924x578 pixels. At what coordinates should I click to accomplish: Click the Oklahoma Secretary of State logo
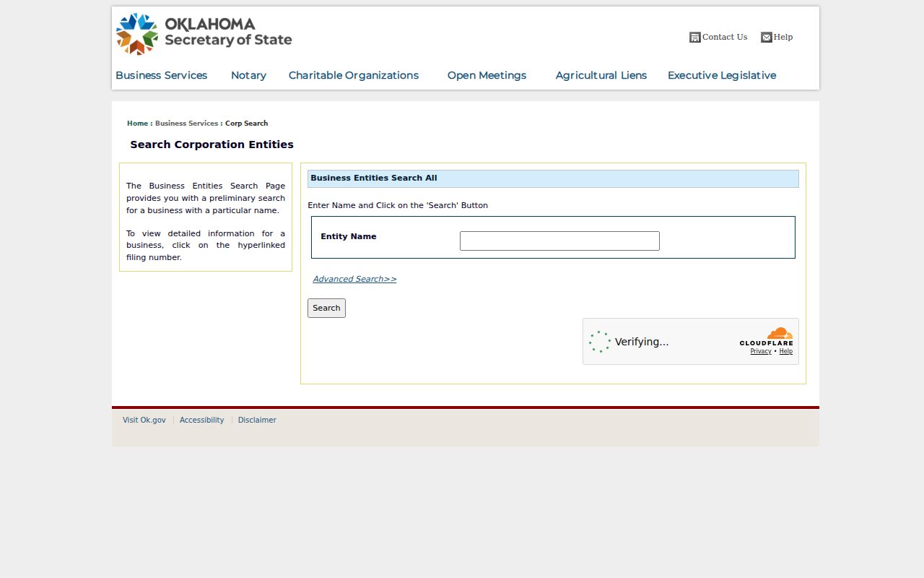[204, 34]
